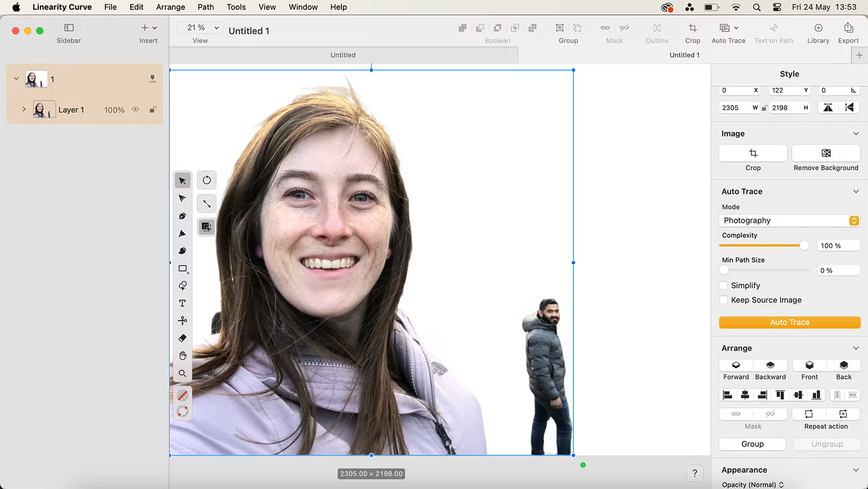Open the Path menu
Viewport: 868px width, 489px height.
205,7
